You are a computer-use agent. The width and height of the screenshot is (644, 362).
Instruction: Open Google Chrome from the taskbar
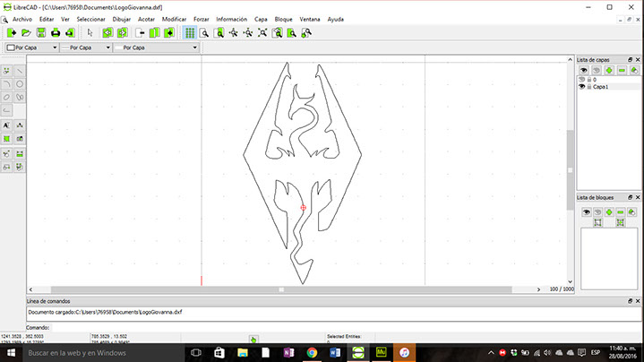[x=312, y=352]
